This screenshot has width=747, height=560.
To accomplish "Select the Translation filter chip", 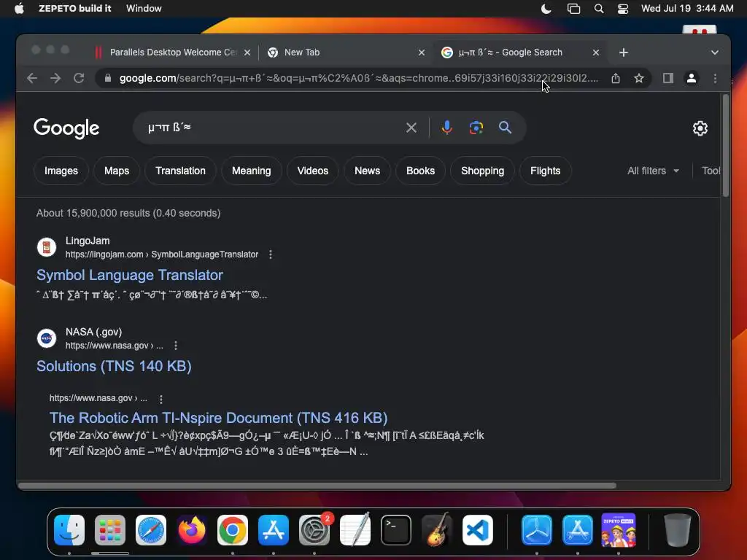I will (x=181, y=171).
